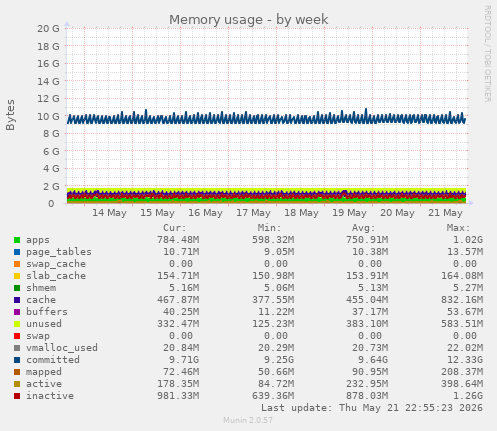Click the 'Bytes' y-axis label
Image resolution: width=497 pixels, height=431 pixels.
click(10, 115)
